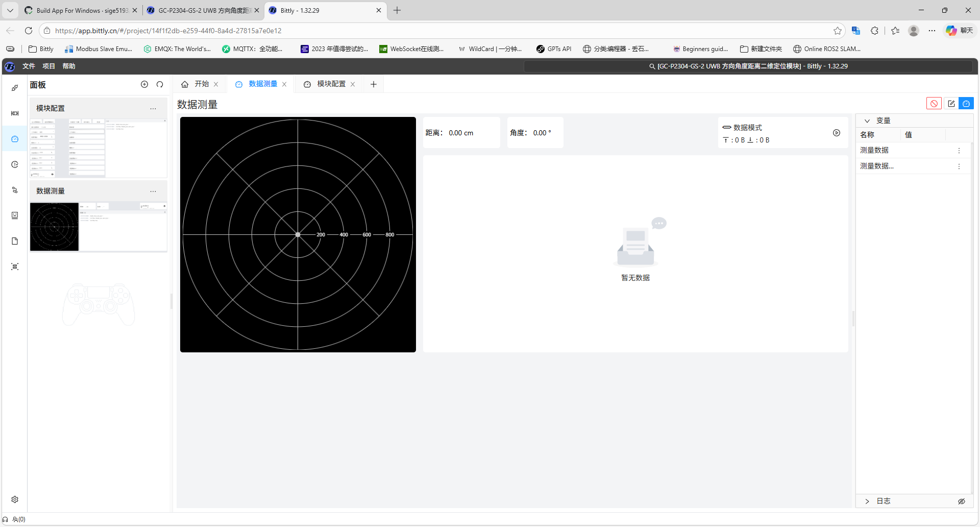
Task: Click the red disable icon button
Action: pyautogui.click(x=934, y=104)
